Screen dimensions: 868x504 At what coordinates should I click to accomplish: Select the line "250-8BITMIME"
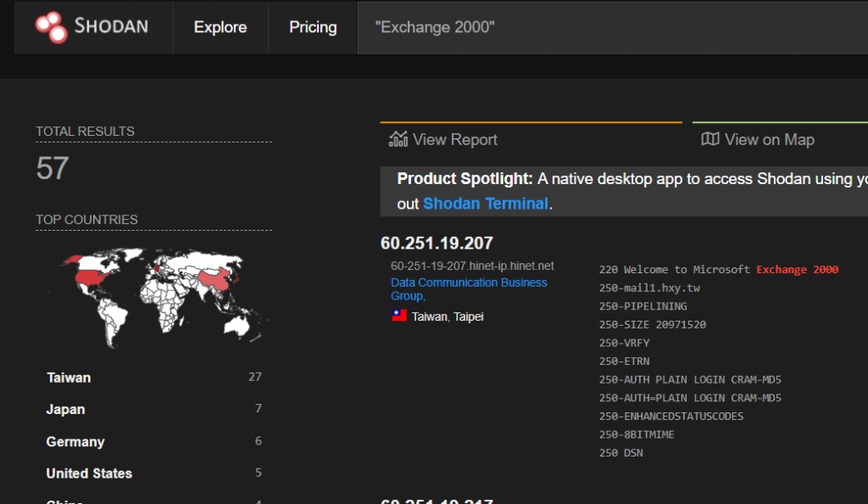coord(637,434)
